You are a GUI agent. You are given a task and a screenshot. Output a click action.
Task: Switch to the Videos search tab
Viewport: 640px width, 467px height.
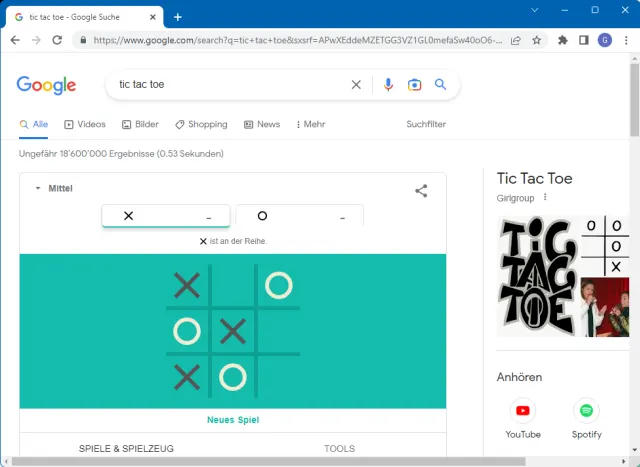[85, 124]
